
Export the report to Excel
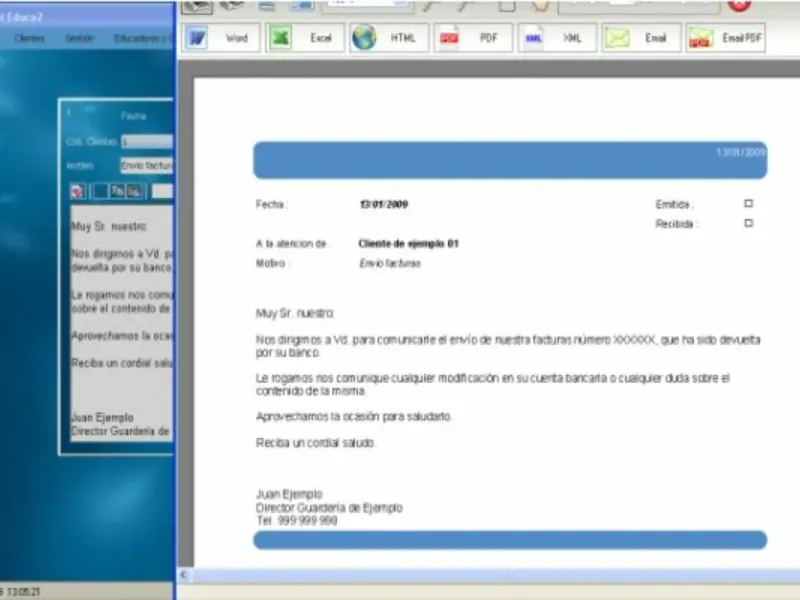pos(304,38)
